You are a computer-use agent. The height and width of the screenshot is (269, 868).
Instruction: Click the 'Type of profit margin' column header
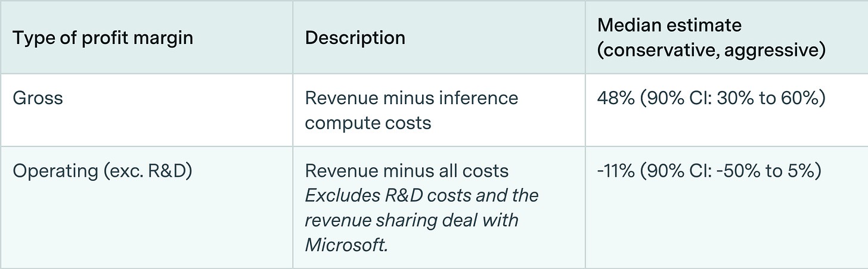(x=103, y=38)
